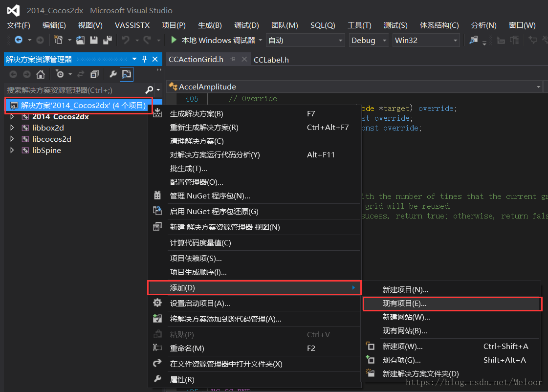Click the Undo toolbar icon
Viewport: 548px width, 392px height.
point(126,40)
